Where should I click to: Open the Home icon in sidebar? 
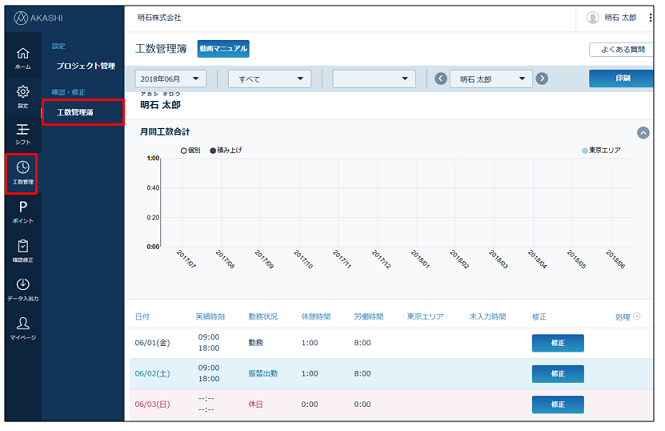[22, 56]
